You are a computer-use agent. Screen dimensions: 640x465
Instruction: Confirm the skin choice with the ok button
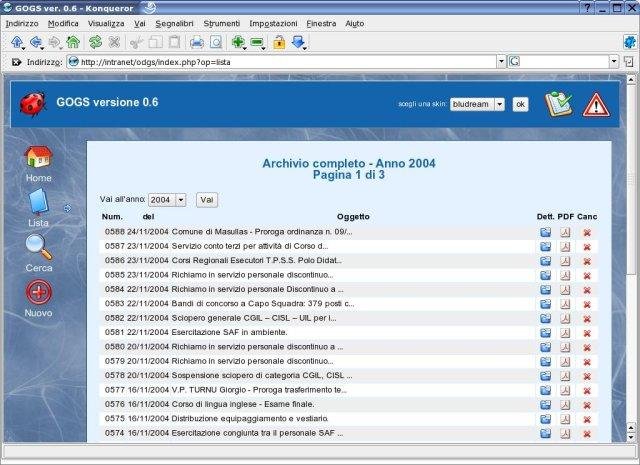click(x=519, y=104)
